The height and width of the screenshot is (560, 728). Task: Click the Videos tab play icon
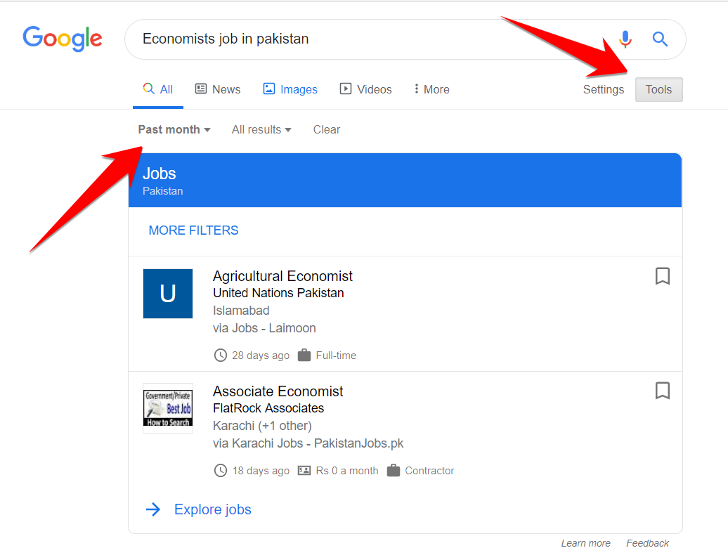tap(346, 89)
